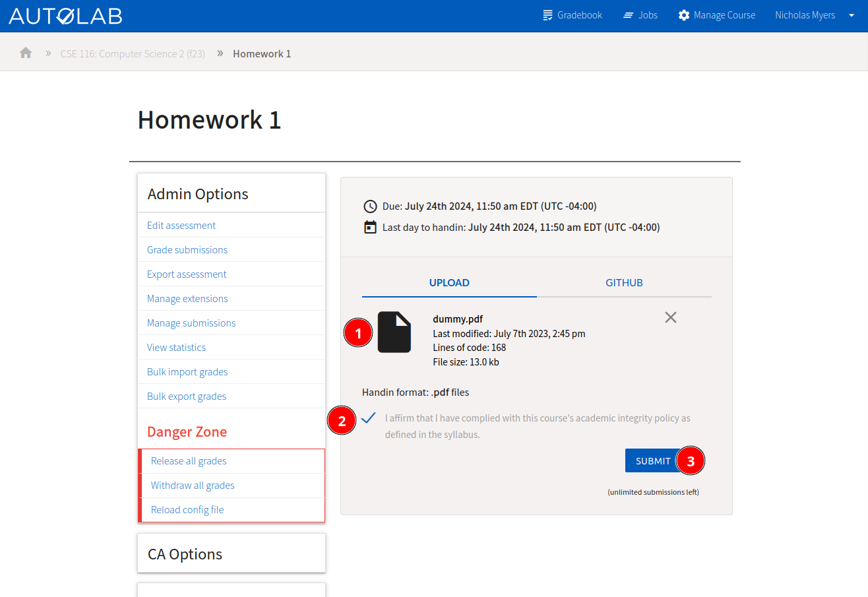Click the Jobs list icon
Image resolution: width=868 pixels, height=597 pixels.
628,15
